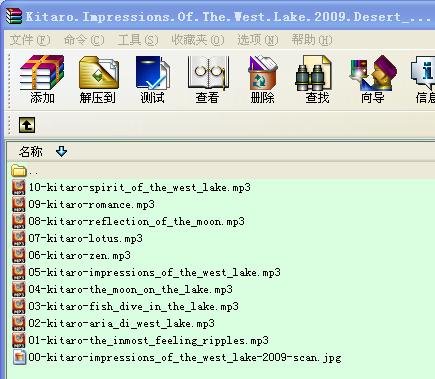Open the 文件(F) menu
The height and width of the screenshot is (379, 435).
(30, 40)
